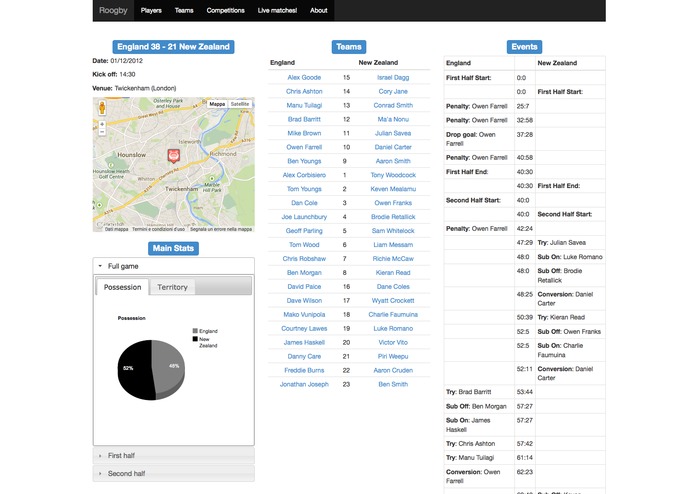This screenshot has height=494, width=695.
Task: Click event time 37:28
Action: 524,134
